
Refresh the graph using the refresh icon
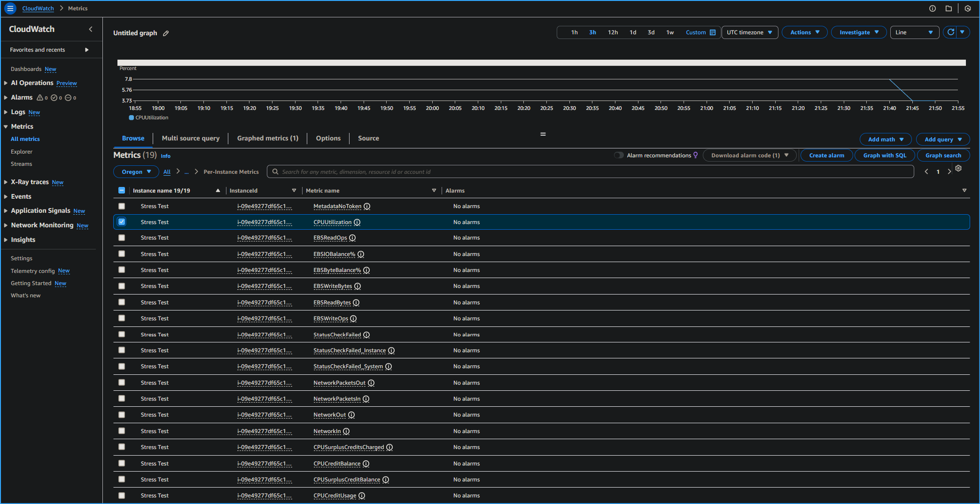pos(951,32)
